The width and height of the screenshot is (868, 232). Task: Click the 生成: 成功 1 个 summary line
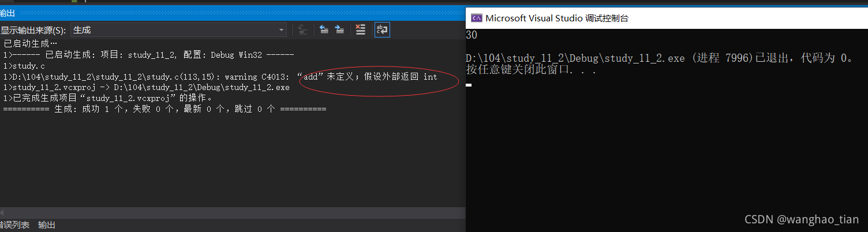(x=164, y=109)
